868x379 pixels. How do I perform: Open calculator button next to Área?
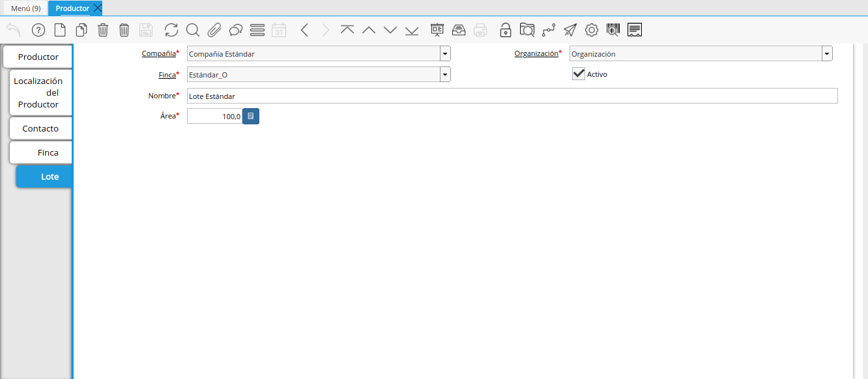(x=251, y=117)
